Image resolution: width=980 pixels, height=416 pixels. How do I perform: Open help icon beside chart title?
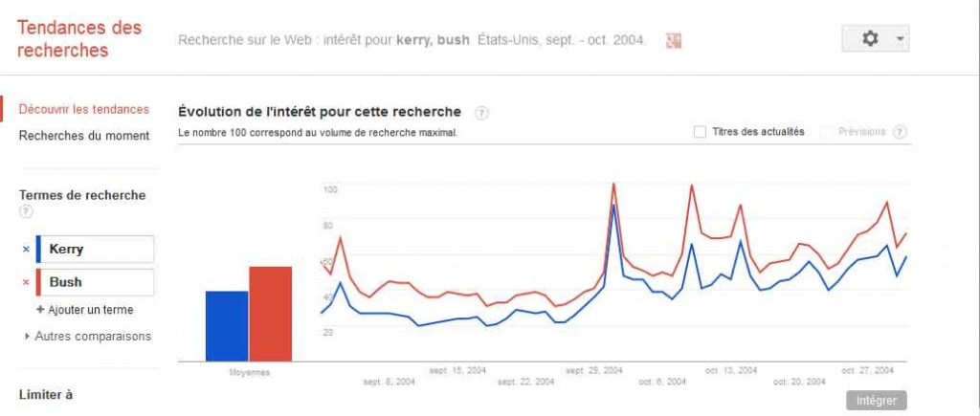coord(481,113)
